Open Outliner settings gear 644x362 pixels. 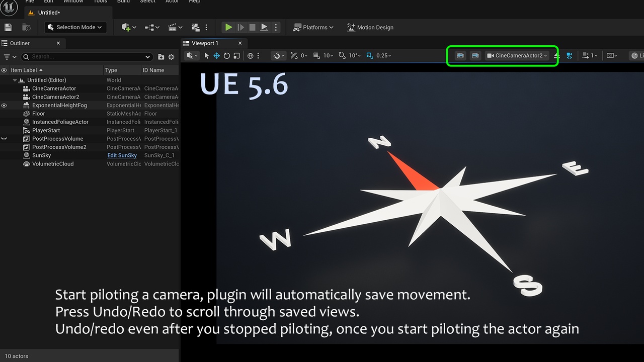[172, 57]
